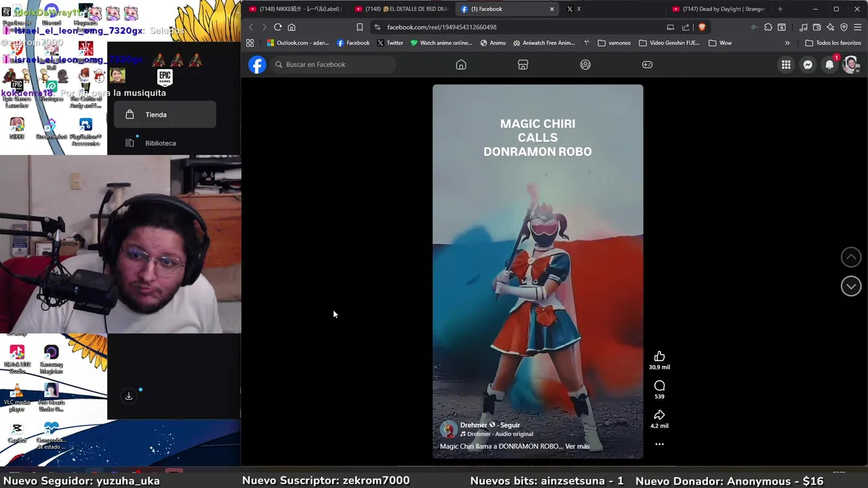Image resolution: width=868 pixels, height=488 pixels.
Task: Open the site settings icon in address bar
Action: click(x=377, y=27)
